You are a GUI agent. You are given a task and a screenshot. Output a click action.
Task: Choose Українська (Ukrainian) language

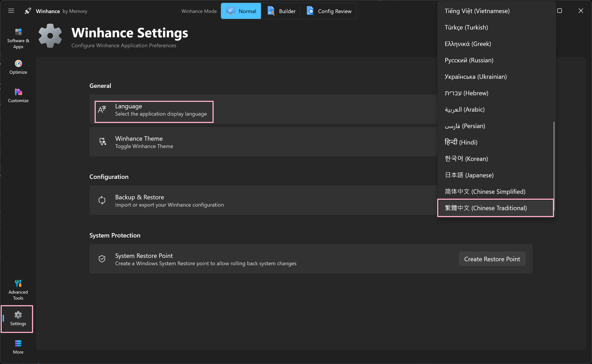(497, 77)
